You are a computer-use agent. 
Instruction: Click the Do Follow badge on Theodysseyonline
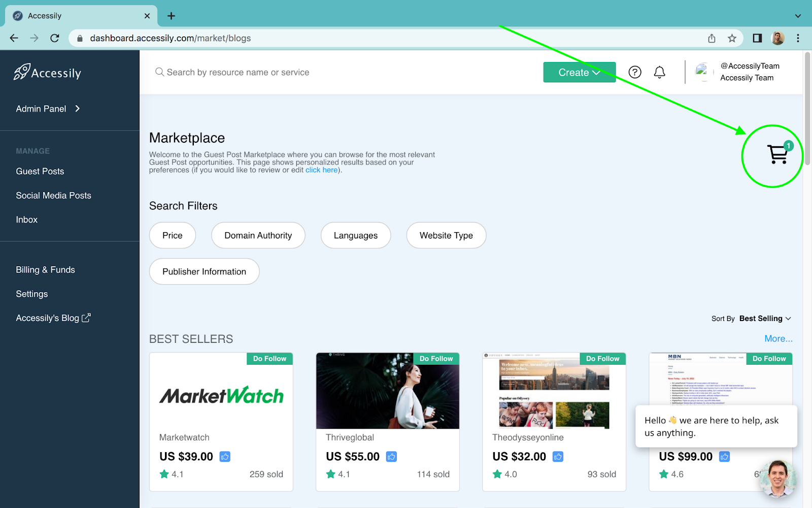[602, 359]
